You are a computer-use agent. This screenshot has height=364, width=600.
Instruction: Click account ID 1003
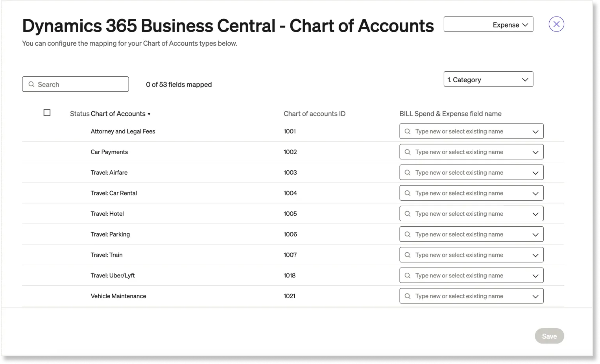click(290, 172)
